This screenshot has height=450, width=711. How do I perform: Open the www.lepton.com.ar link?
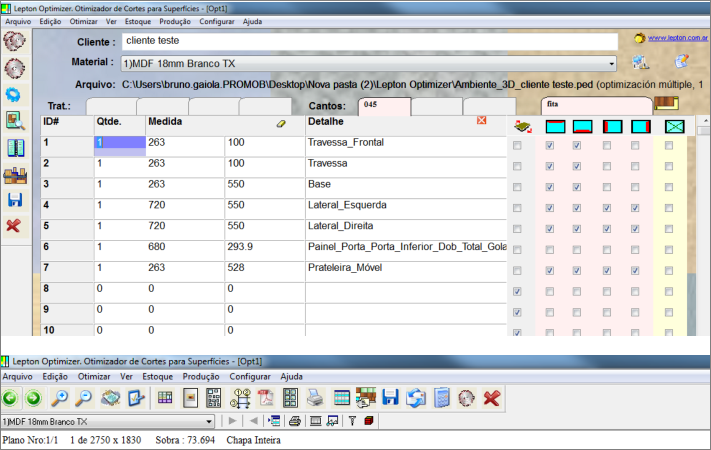(677, 38)
